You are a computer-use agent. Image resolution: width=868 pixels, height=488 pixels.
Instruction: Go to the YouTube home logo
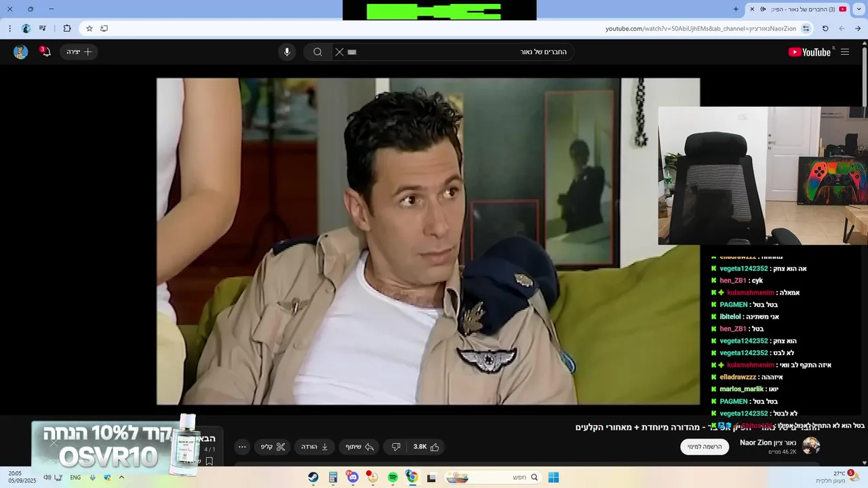(x=810, y=52)
